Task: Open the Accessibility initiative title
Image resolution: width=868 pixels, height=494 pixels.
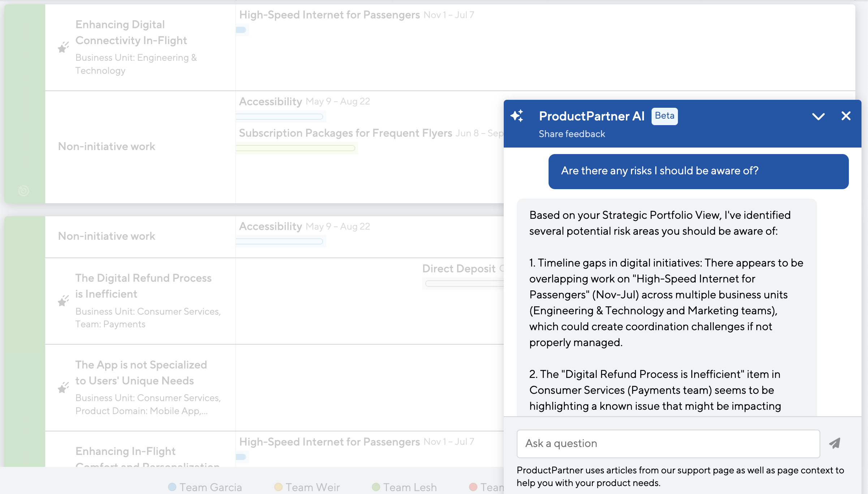Action: 270,101
